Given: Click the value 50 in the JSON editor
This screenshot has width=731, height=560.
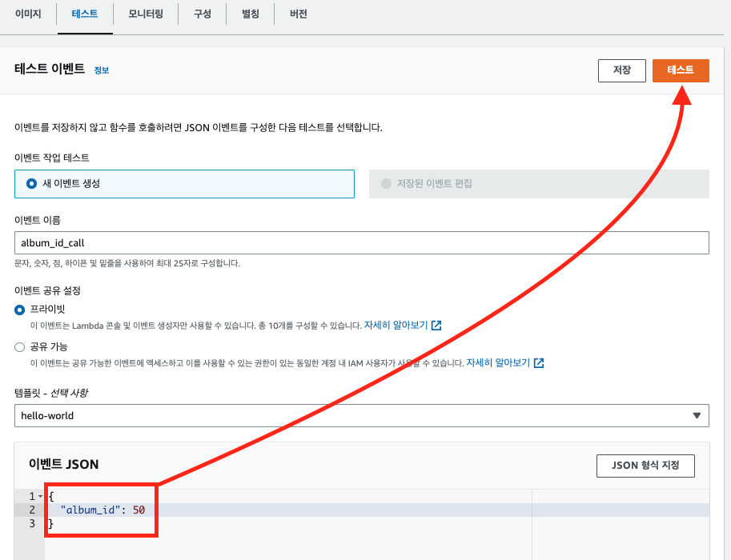Looking at the screenshot, I should [x=139, y=510].
